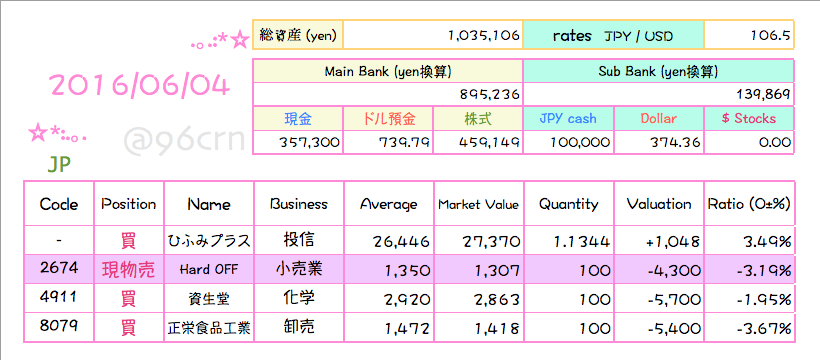Image resolution: width=820 pixels, height=360 pixels.
Task: Select the Code column header
Action: (59, 204)
